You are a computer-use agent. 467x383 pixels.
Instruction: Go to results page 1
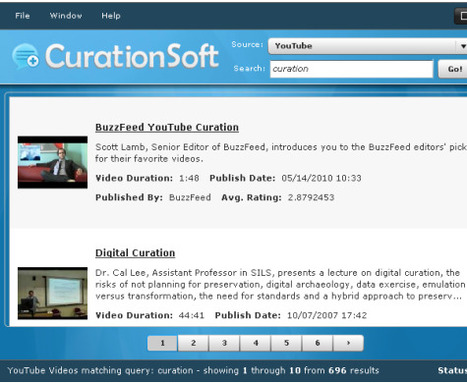tap(162, 343)
